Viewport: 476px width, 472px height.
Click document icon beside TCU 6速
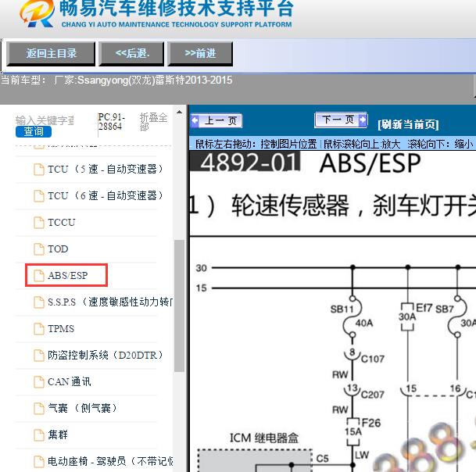pyautogui.click(x=39, y=196)
